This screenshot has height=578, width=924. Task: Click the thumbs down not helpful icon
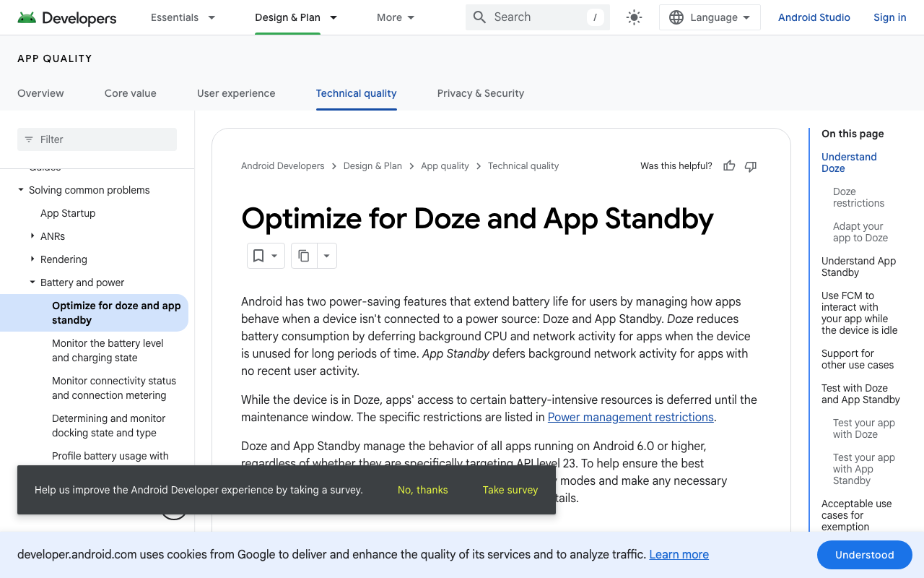(x=751, y=166)
